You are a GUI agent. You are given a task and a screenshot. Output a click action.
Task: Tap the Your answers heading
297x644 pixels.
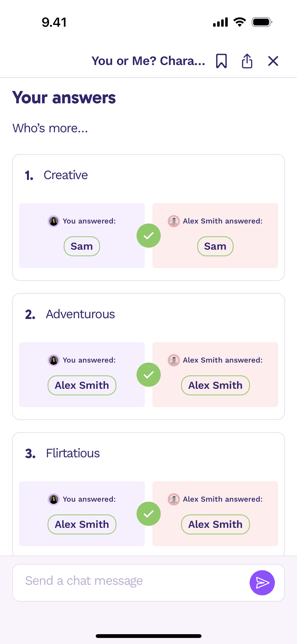(64, 98)
